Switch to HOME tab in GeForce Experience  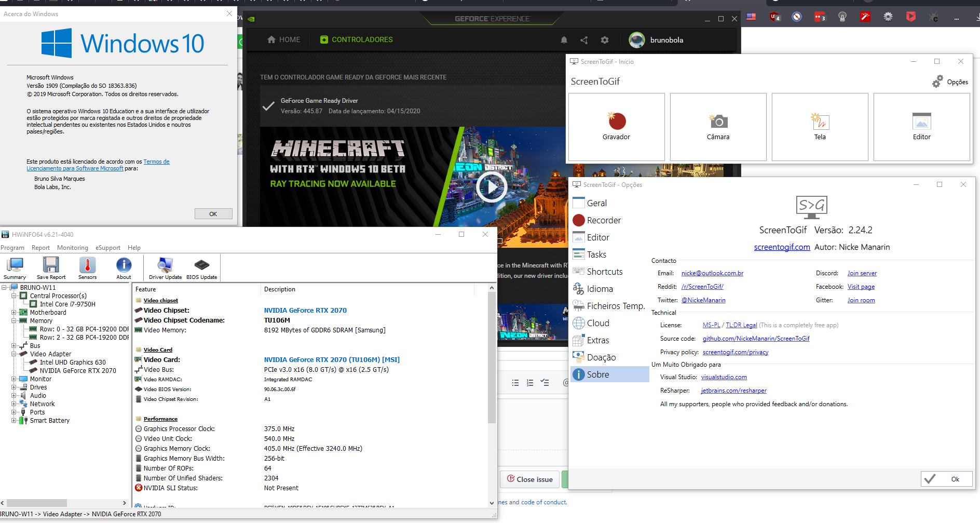point(283,39)
